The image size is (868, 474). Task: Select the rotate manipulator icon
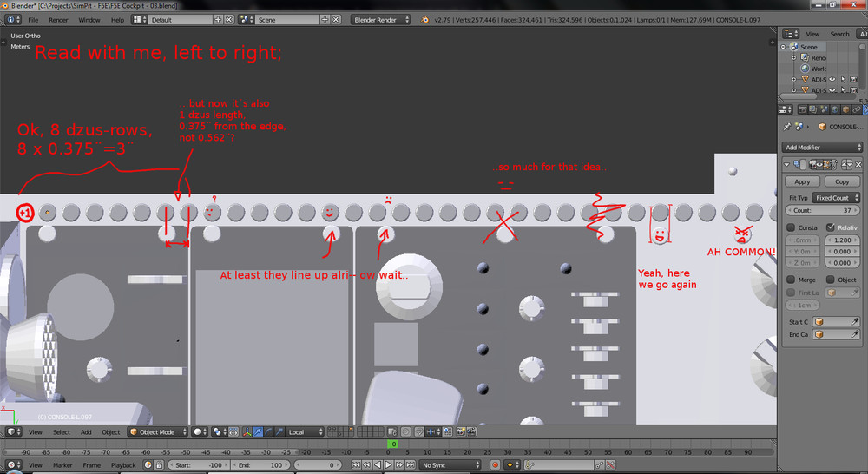268,432
